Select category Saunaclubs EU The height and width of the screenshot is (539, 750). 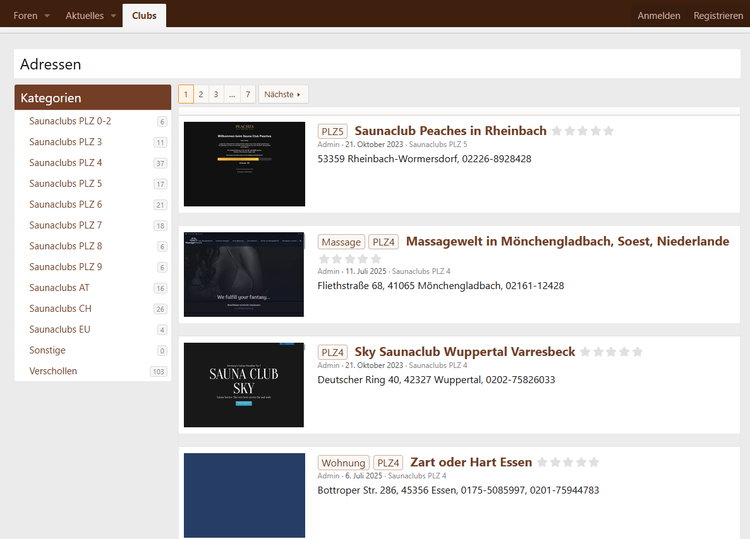click(60, 329)
